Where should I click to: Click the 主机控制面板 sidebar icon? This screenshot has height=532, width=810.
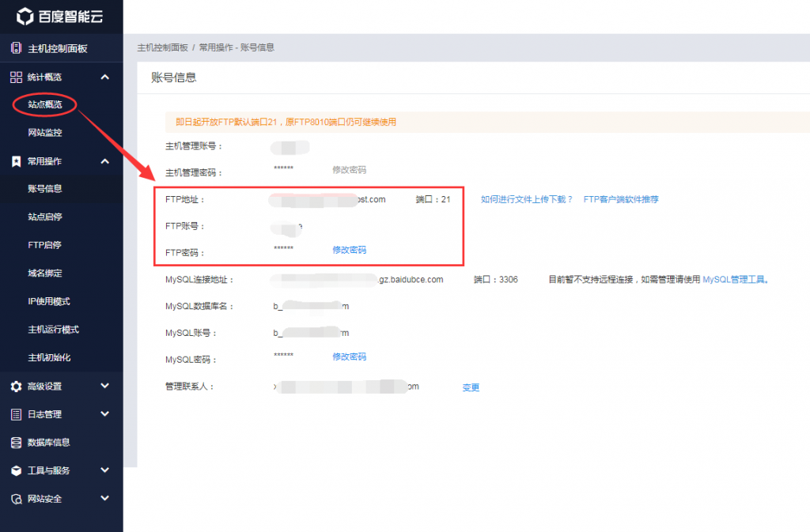pyautogui.click(x=16, y=48)
